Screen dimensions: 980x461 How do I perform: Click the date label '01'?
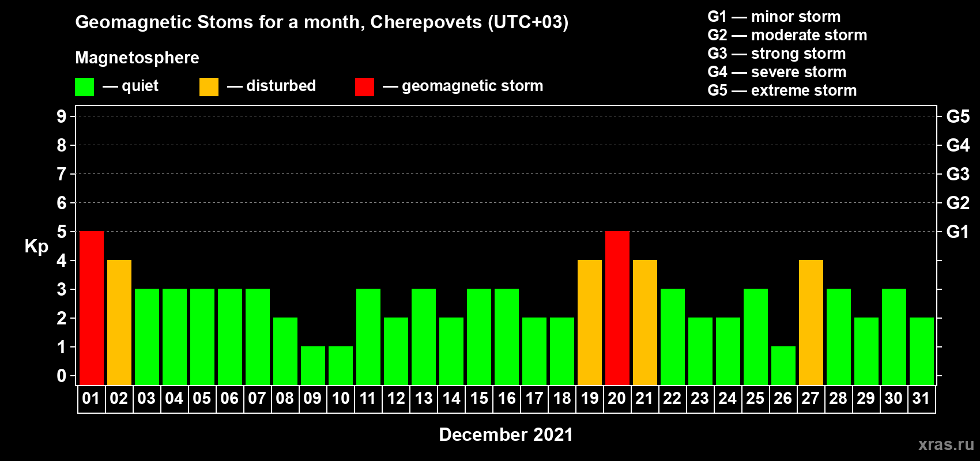click(x=91, y=399)
